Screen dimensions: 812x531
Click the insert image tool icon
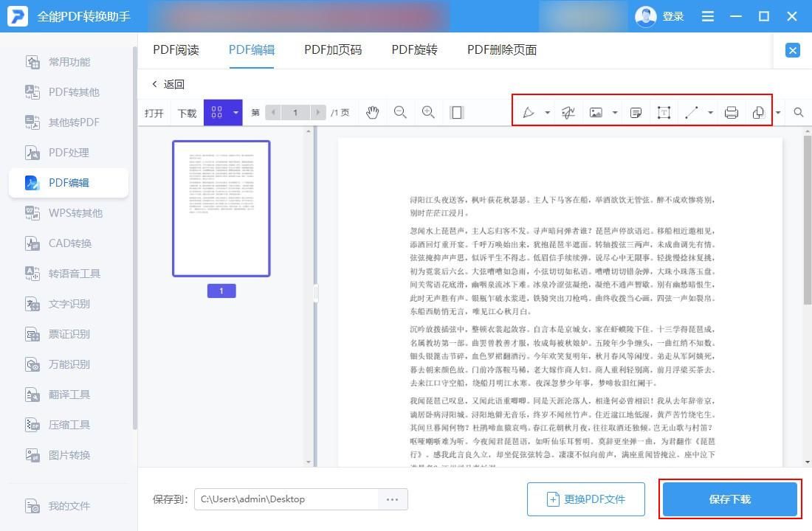(x=596, y=112)
